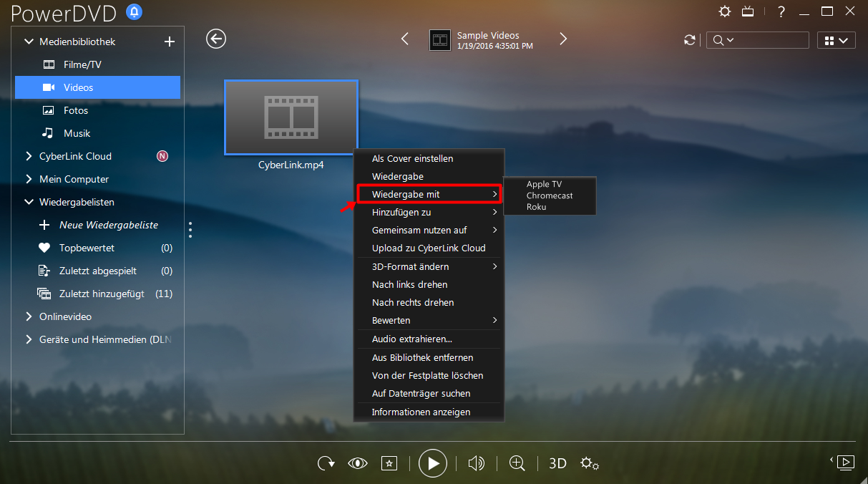Choose Upload zu CyberLink Cloud
This screenshot has height=484, width=868.
coord(429,248)
